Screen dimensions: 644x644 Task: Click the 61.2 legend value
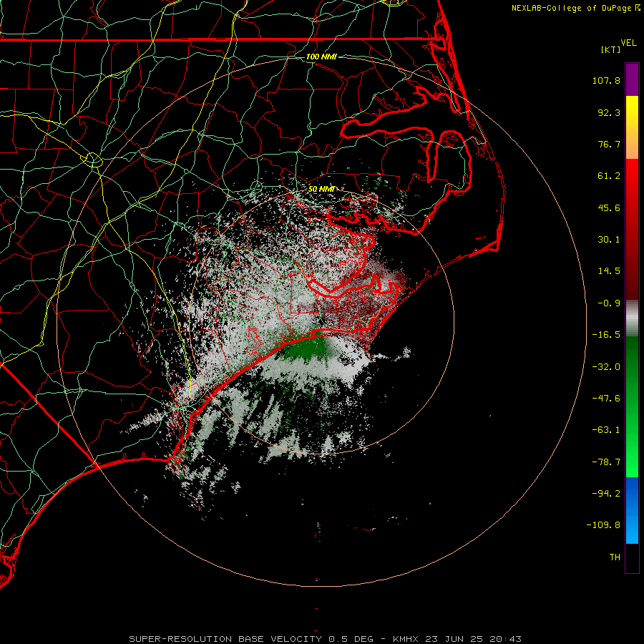point(609,176)
